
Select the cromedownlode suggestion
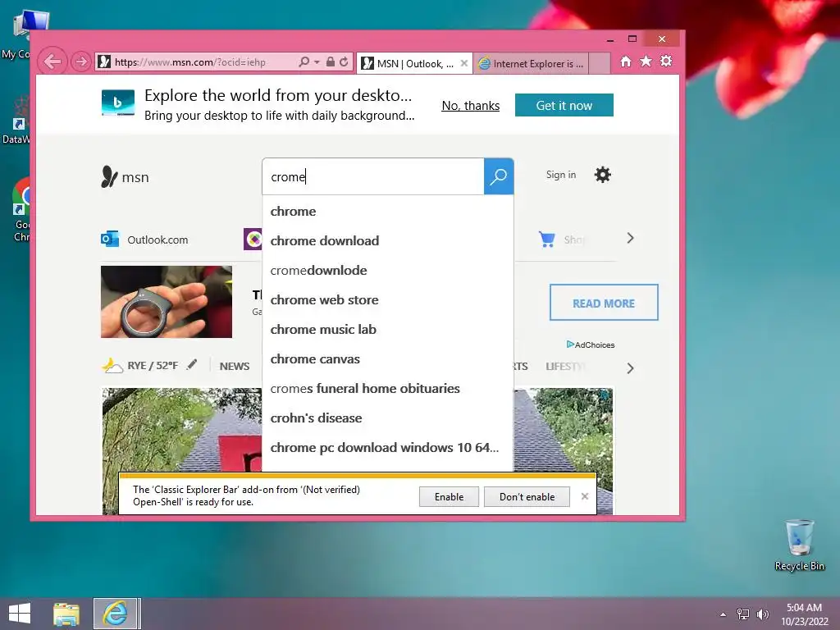(388, 271)
